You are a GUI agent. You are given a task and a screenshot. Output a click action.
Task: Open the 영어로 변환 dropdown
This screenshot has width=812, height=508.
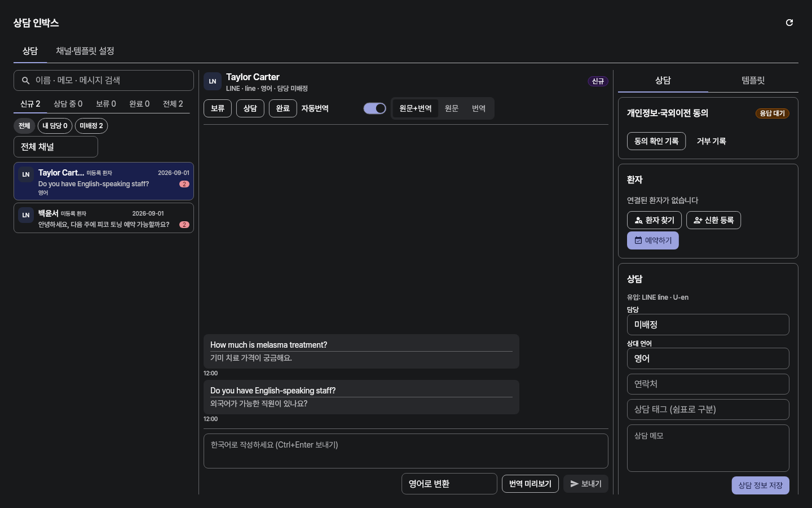coord(449,484)
